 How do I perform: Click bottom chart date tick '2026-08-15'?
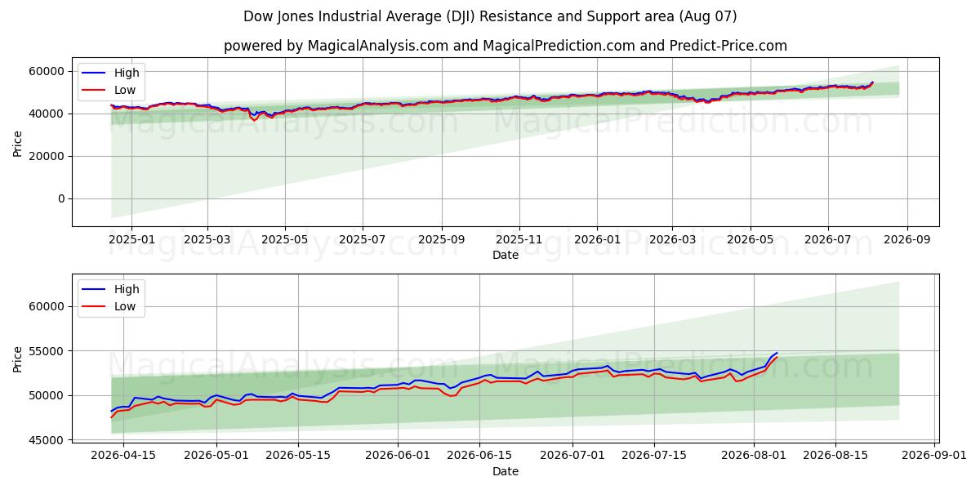[x=835, y=457]
